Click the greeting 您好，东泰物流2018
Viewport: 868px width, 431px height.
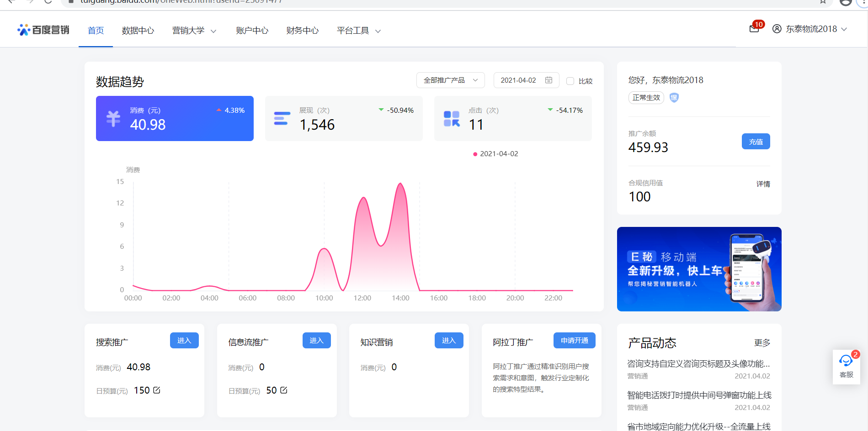[x=666, y=80]
